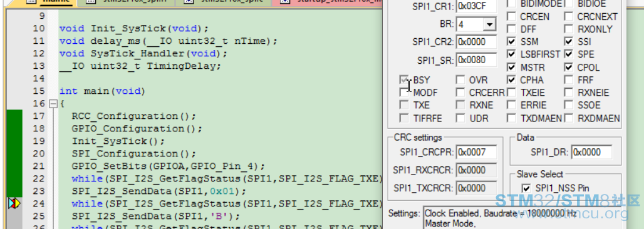Collapse the main function fold at line 16
644x229 pixels.
(53, 104)
